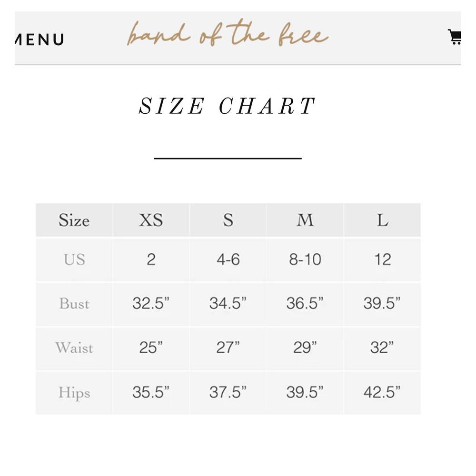This screenshot has width=476, height=476.
Task: Open the MENU navigation
Action: click(40, 40)
